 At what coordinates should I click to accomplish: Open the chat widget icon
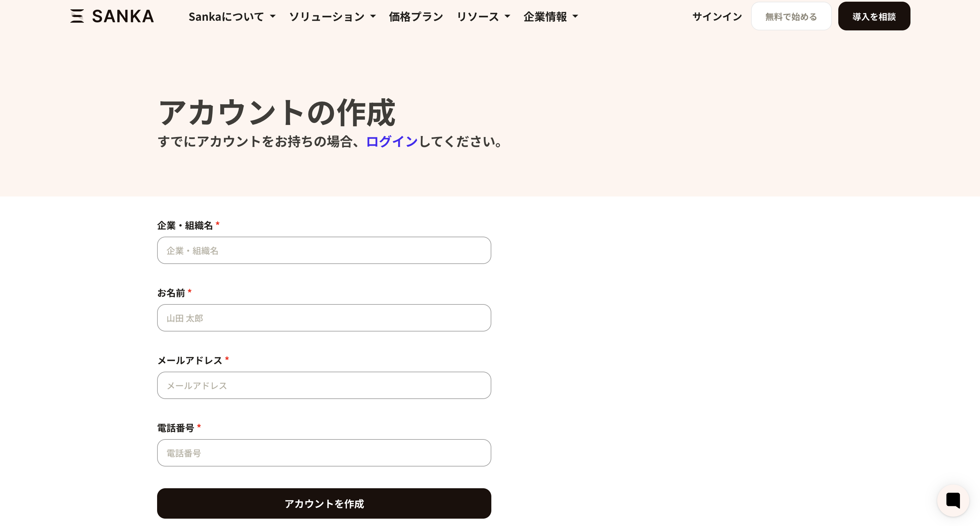953,500
